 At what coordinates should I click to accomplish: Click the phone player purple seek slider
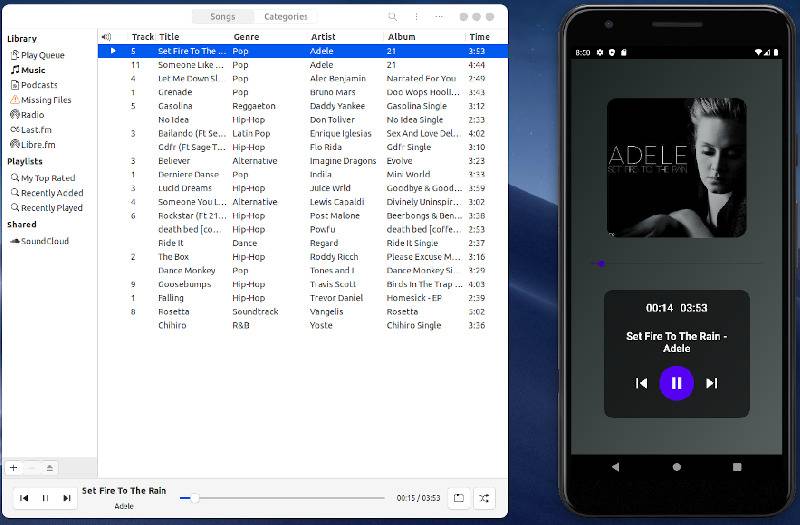677,264
